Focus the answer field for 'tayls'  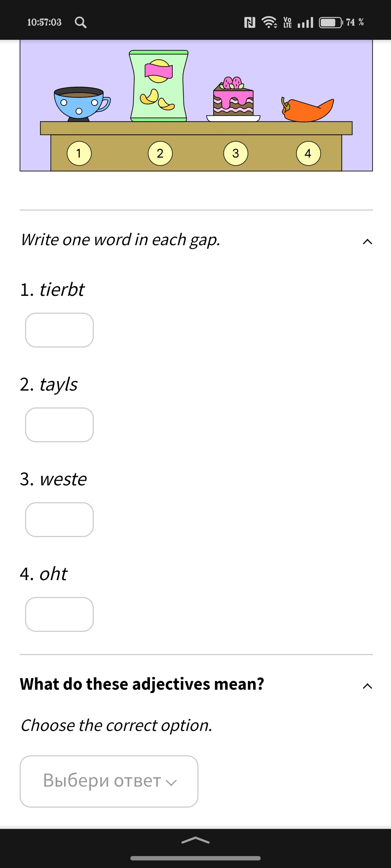click(59, 425)
